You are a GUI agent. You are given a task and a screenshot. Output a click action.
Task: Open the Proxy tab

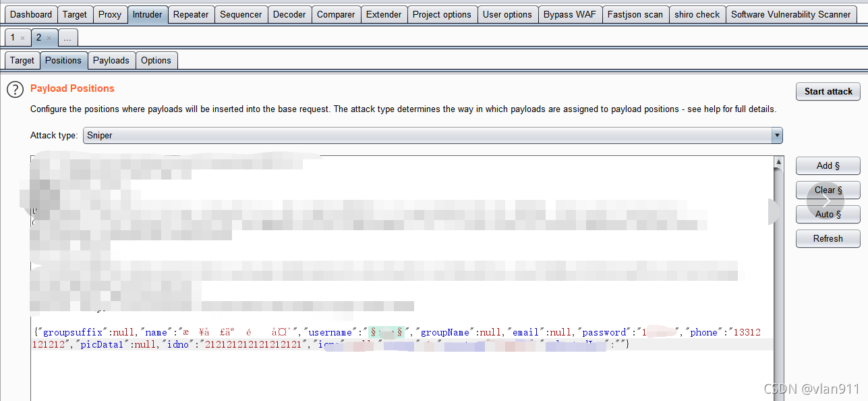click(110, 14)
